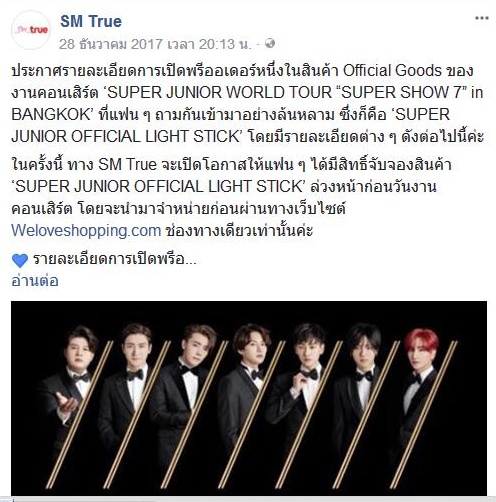Select the first announcement paragraph text
Screen dimensions: 496x502
[x=247, y=104]
